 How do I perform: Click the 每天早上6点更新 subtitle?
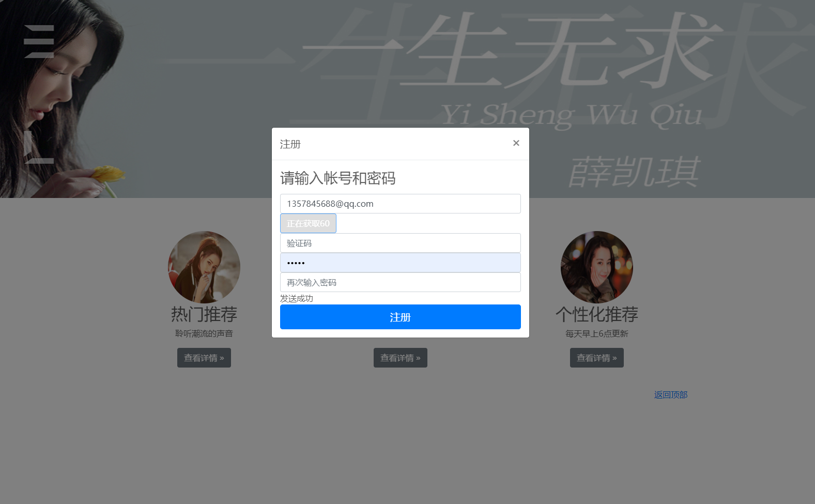coord(597,333)
